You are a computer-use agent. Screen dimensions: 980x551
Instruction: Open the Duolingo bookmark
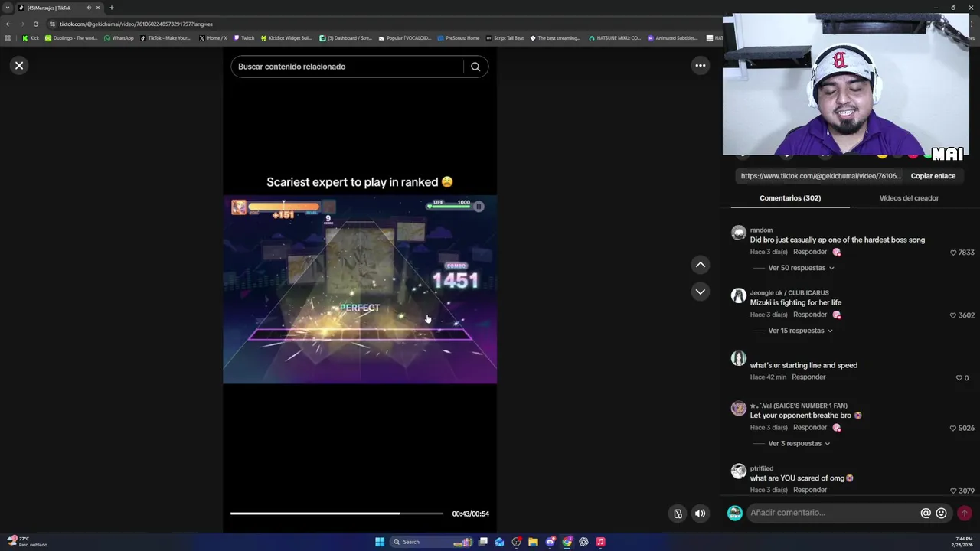click(71, 38)
